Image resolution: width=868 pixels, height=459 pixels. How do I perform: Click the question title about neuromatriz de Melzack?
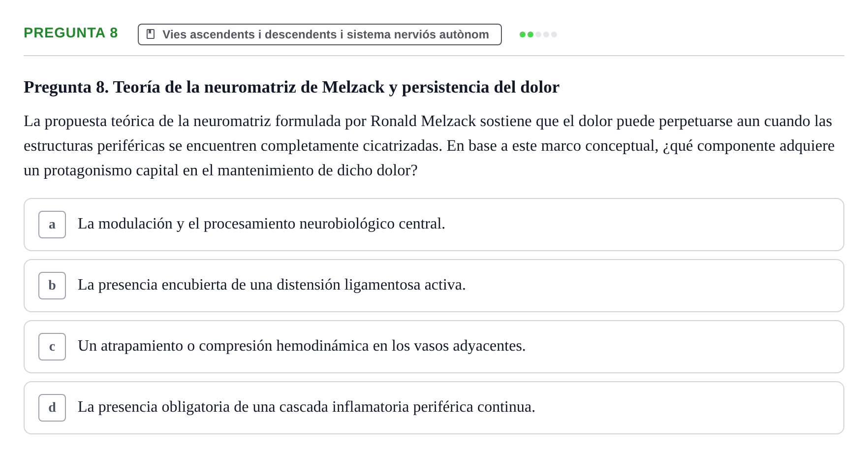coord(291,87)
